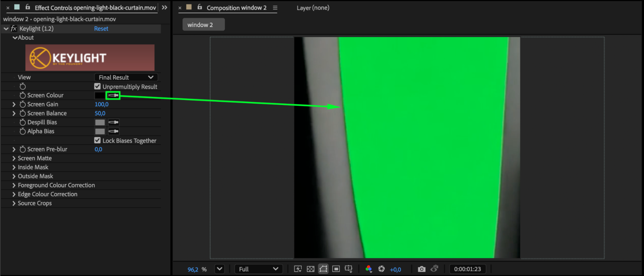
Task: Open the grid and guide options icon
Action: click(x=349, y=269)
